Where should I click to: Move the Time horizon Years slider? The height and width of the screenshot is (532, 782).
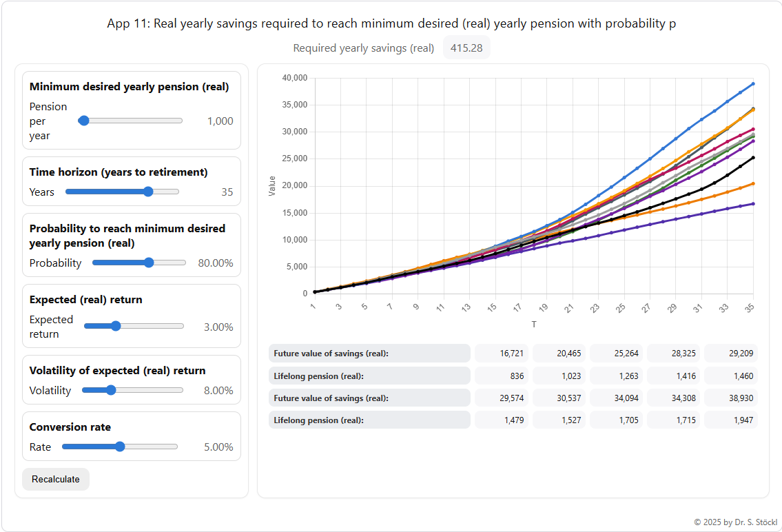[x=148, y=192]
